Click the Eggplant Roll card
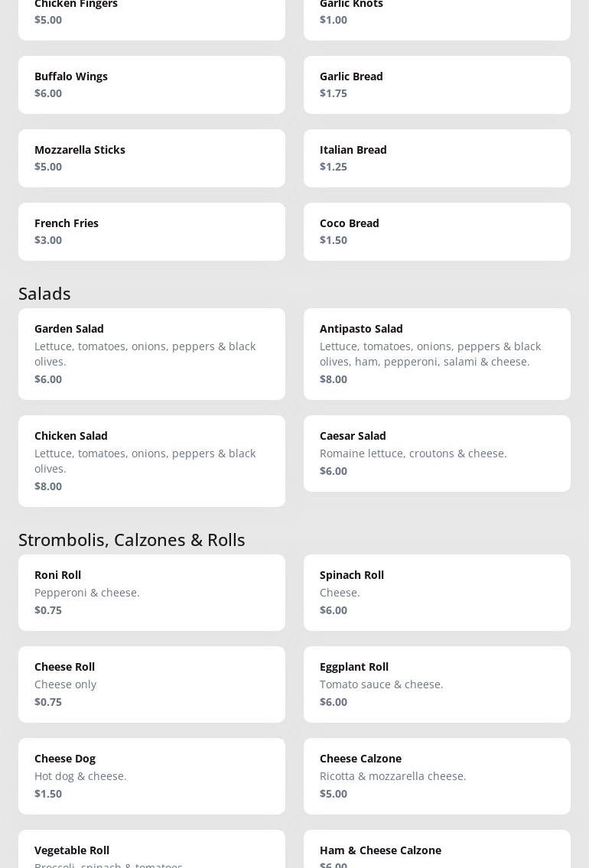Image resolution: width=589 pixels, height=868 pixels. [437, 684]
